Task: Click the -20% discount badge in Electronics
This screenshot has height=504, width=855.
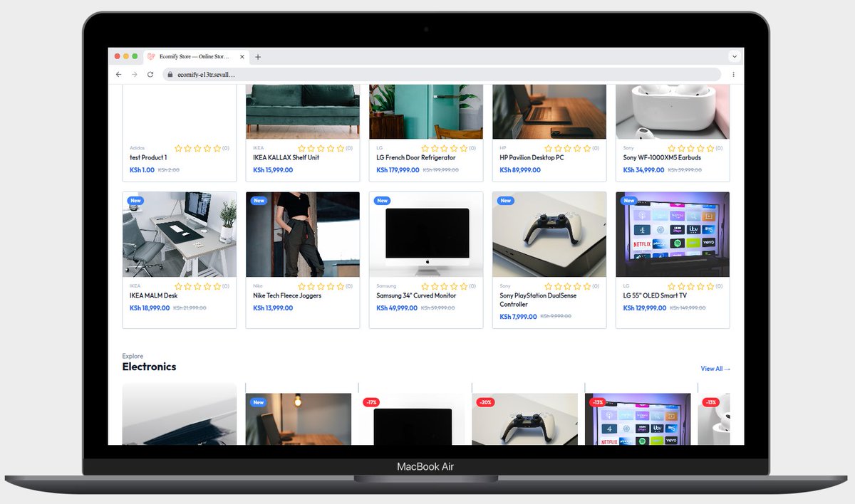Action: pyautogui.click(x=484, y=402)
